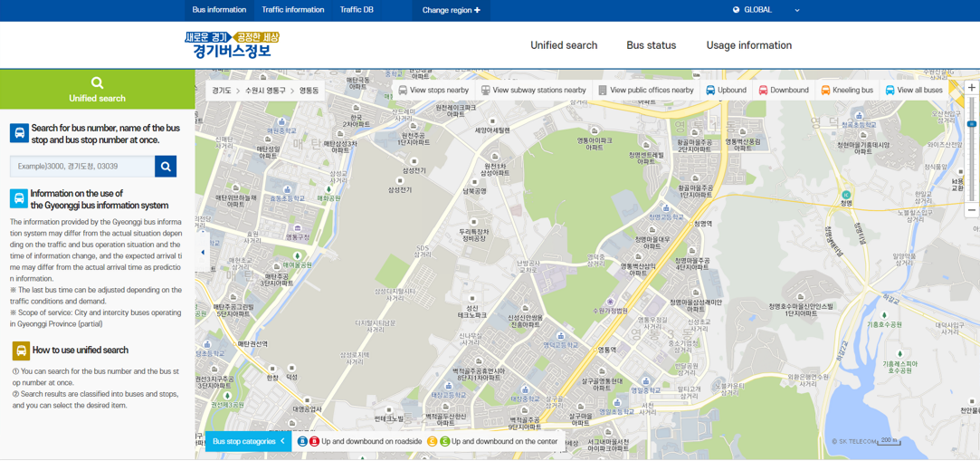Click the orange Kneeling bus icon
Viewport: 980px width, 461px height.
(825, 91)
